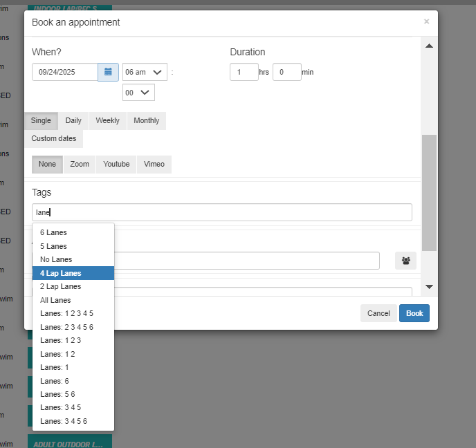Choose the Youtube video option
This screenshot has width=476, height=448.
click(116, 165)
